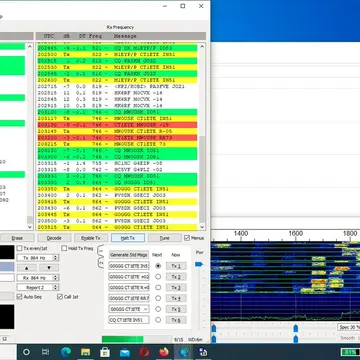The image size is (360, 360).
Task: Click the Tx 1 message field
Action: [129, 266]
